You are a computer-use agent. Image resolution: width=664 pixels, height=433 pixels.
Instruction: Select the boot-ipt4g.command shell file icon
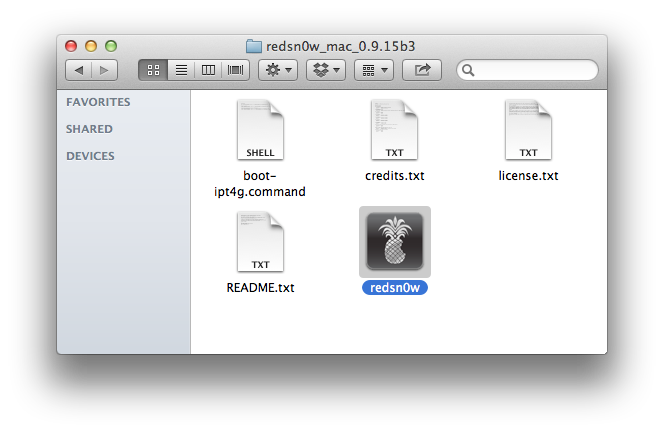click(260, 130)
